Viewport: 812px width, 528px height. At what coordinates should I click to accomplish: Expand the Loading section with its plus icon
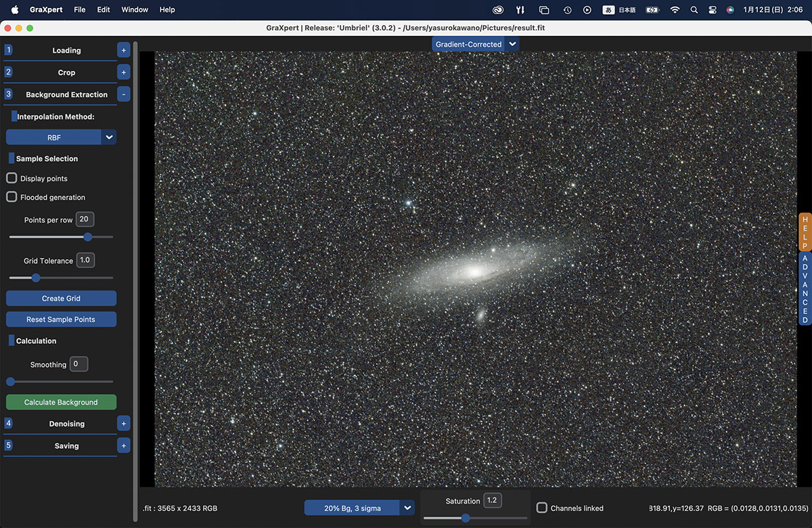tap(123, 49)
